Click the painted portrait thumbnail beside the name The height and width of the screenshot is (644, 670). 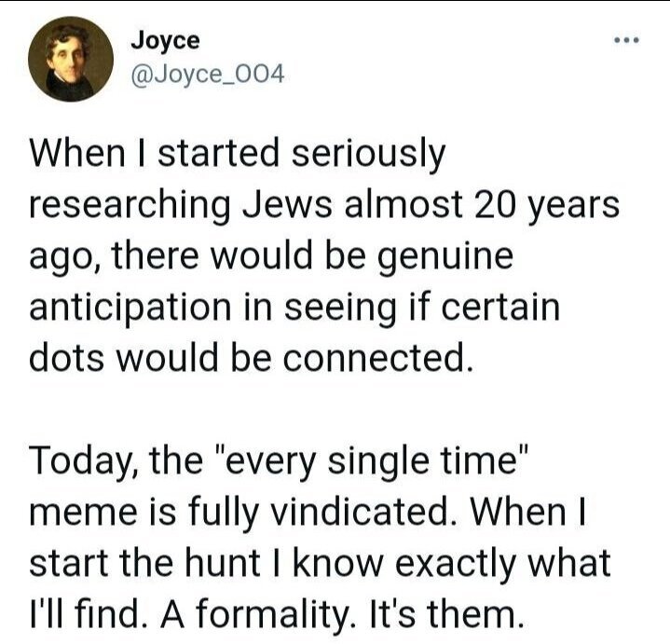pos(71,59)
